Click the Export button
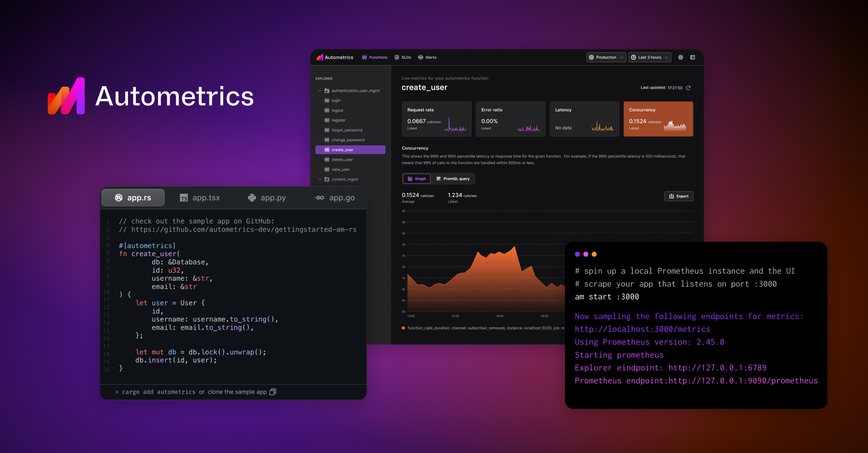This screenshot has height=453, width=868. click(678, 196)
